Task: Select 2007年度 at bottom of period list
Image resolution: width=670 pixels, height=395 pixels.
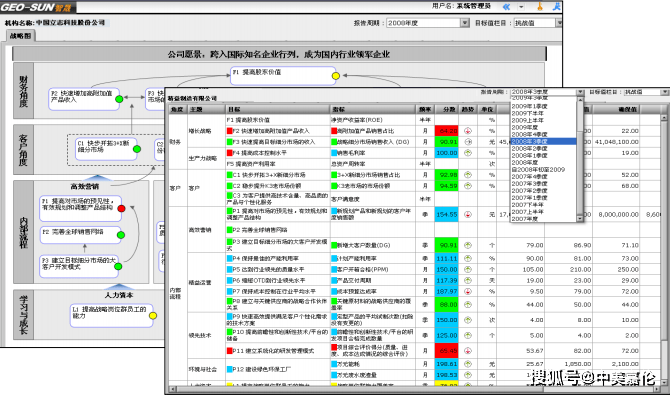Action: click(525, 218)
